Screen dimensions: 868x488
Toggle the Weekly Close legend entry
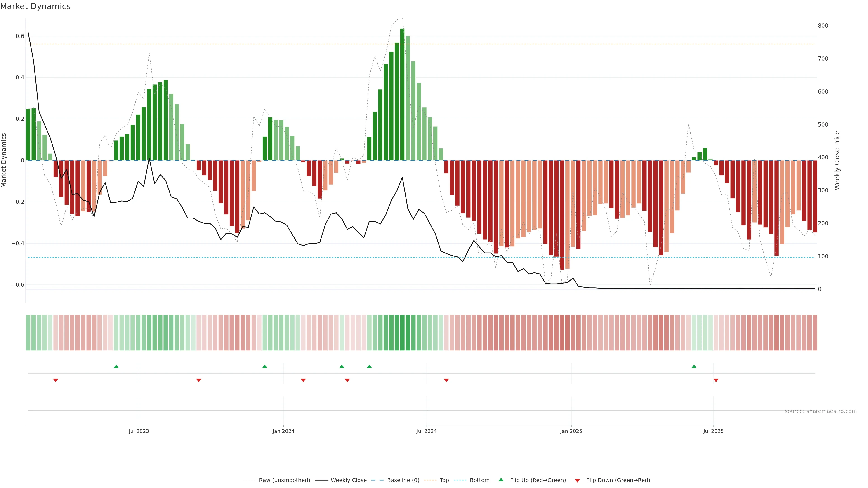[x=348, y=480]
